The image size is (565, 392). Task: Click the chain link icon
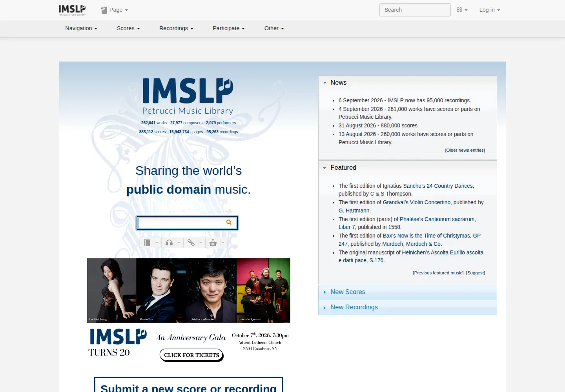click(191, 243)
